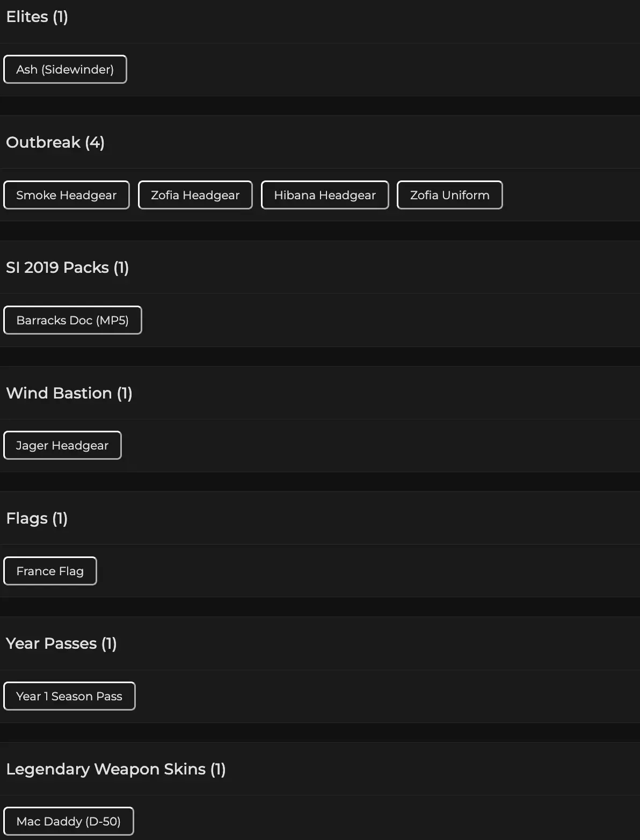
Task: Choose the Hibana Headgear tag
Action: click(325, 195)
